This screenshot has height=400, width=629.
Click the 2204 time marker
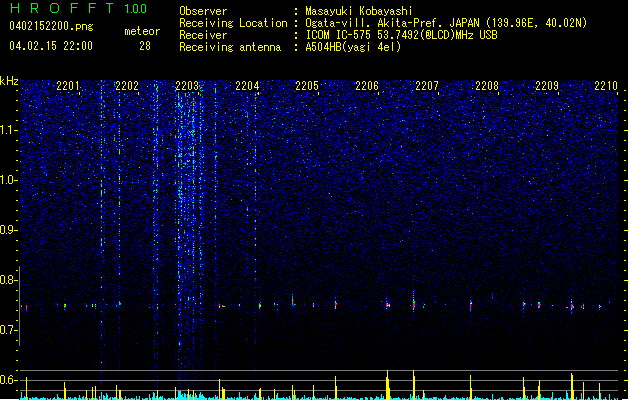(247, 86)
